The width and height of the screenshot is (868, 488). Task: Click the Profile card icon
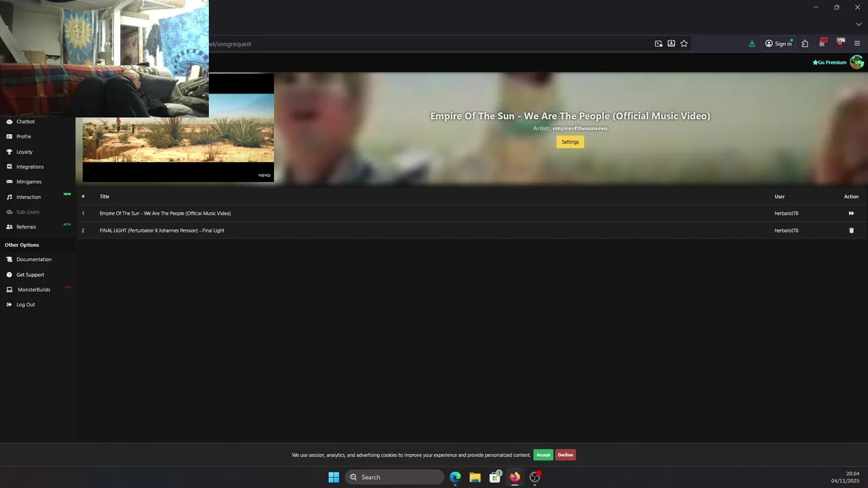pos(9,136)
